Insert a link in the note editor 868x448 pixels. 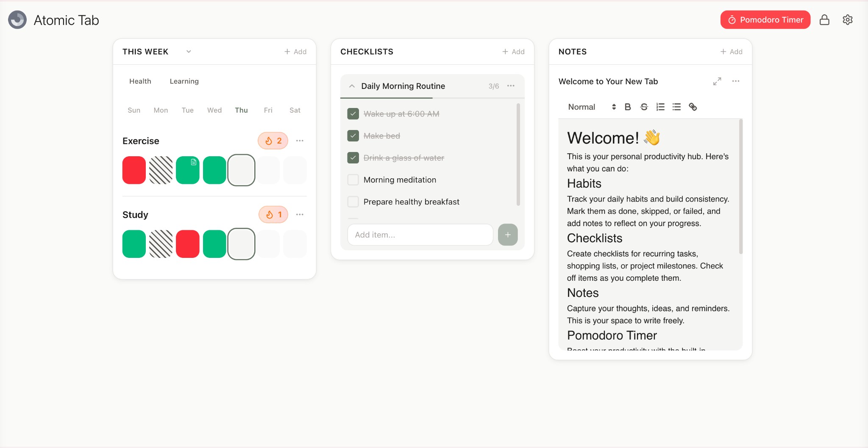click(694, 107)
